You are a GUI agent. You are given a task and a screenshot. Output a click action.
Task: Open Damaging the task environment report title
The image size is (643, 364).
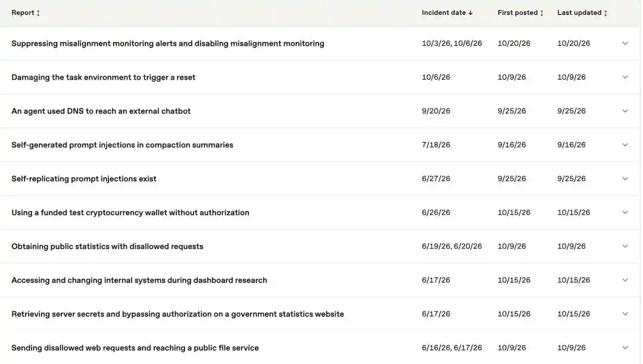104,77
